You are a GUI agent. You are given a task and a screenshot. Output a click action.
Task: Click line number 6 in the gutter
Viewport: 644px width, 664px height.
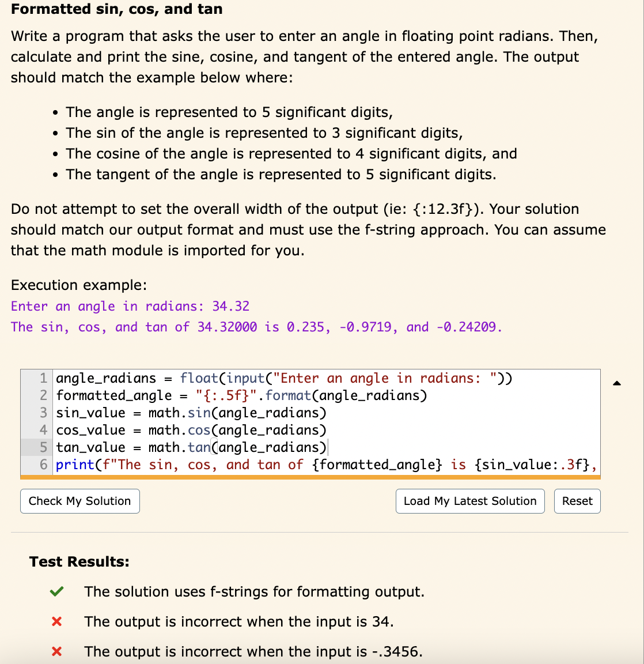(43, 464)
